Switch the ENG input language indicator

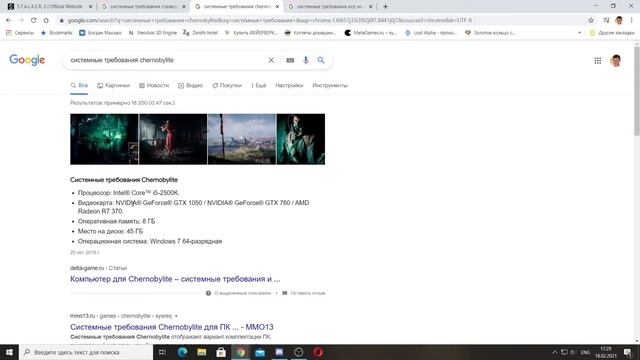tap(585, 352)
